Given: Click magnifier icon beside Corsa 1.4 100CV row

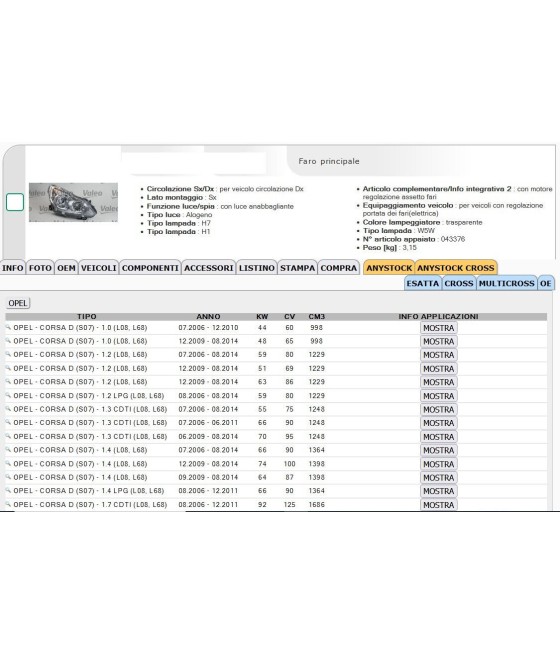Looking at the screenshot, I should (x=8, y=463).
